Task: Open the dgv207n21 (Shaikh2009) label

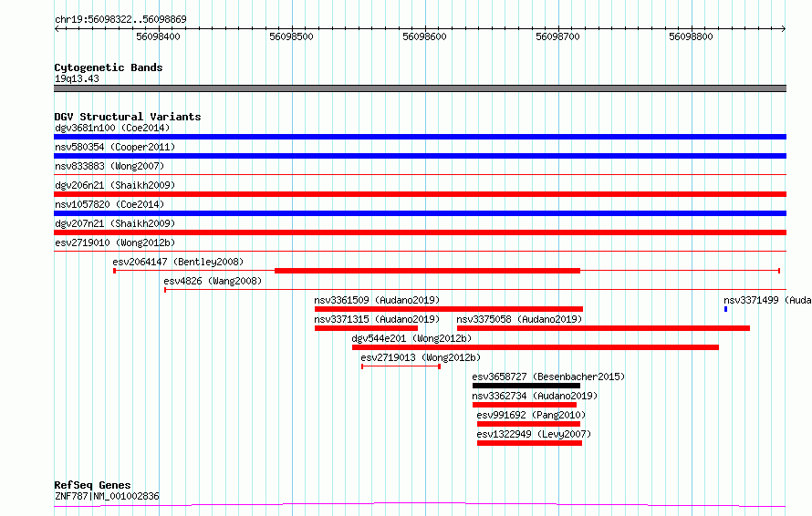Action: 115,223
